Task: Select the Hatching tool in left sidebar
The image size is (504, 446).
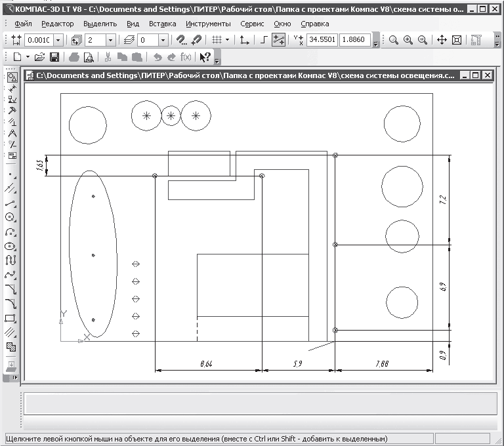Action: coord(10,333)
